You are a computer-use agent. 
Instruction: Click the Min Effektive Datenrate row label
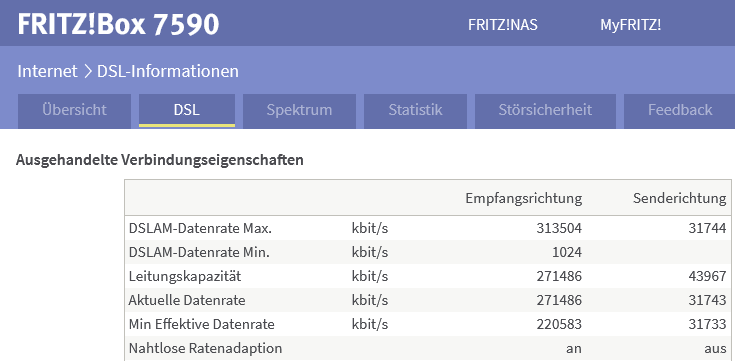click(202, 324)
